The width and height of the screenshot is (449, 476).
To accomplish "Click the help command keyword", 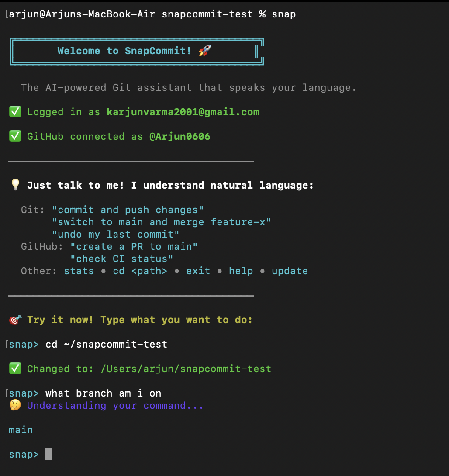I will coord(241,271).
